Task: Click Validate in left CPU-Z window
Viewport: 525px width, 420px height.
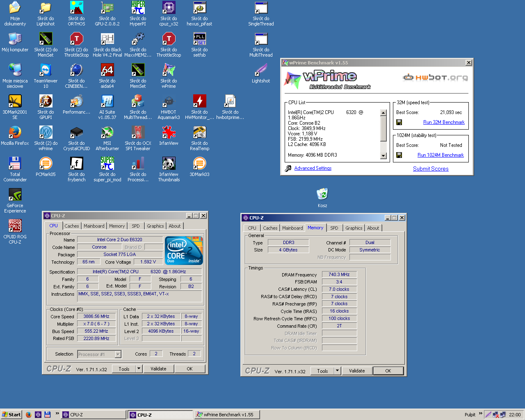Action: click(158, 369)
